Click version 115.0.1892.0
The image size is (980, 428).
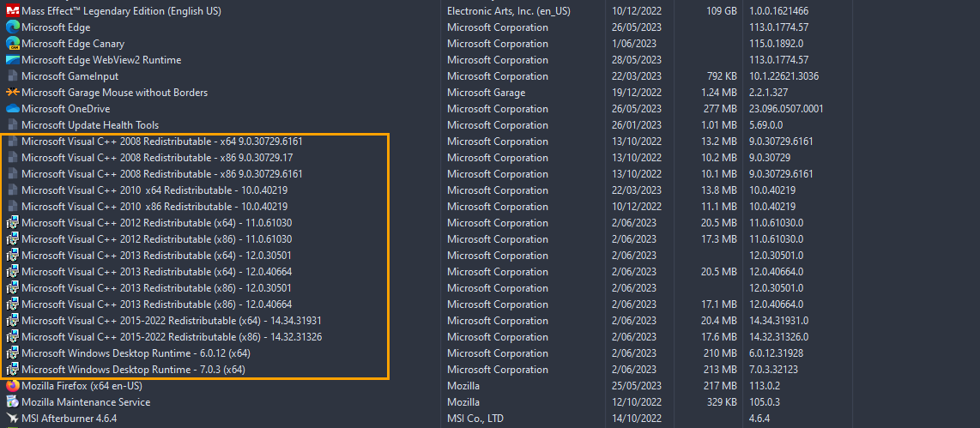(777, 44)
